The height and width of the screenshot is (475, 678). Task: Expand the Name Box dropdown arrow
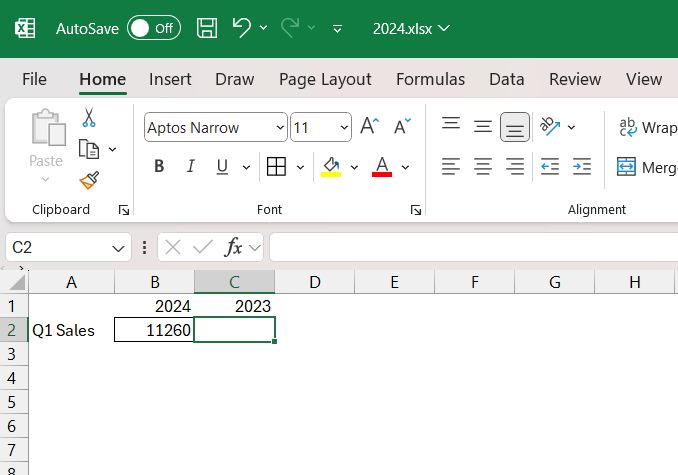118,248
